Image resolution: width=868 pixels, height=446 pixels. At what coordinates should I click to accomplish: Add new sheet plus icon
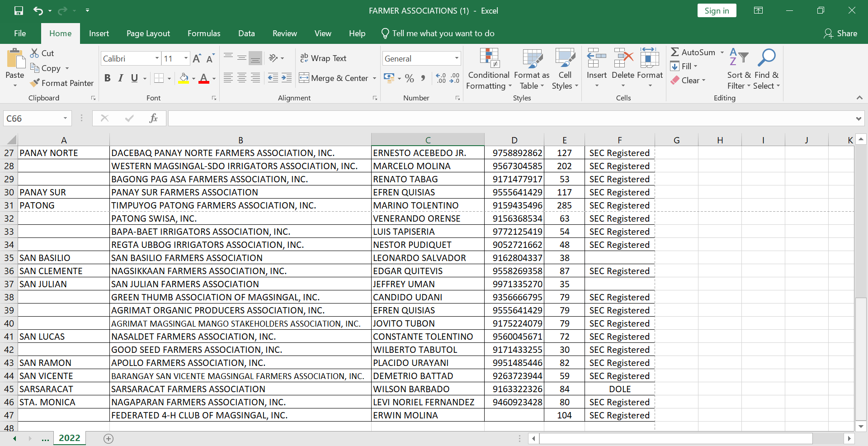(108, 438)
